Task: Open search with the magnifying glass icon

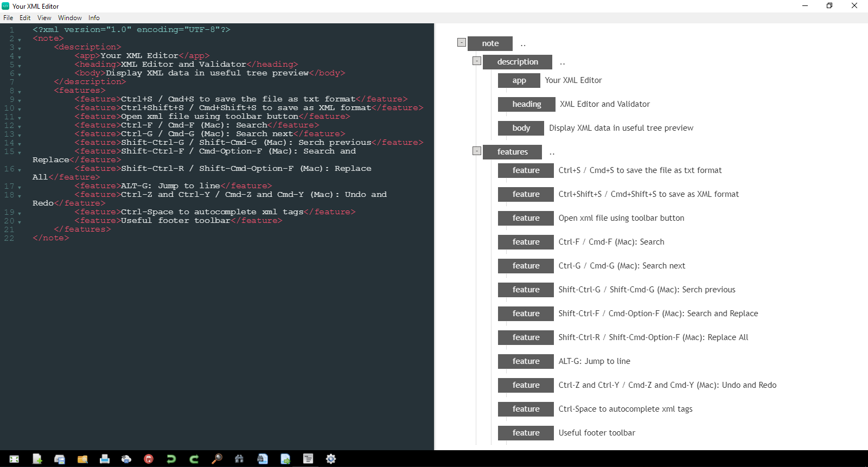Action: (x=216, y=459)
